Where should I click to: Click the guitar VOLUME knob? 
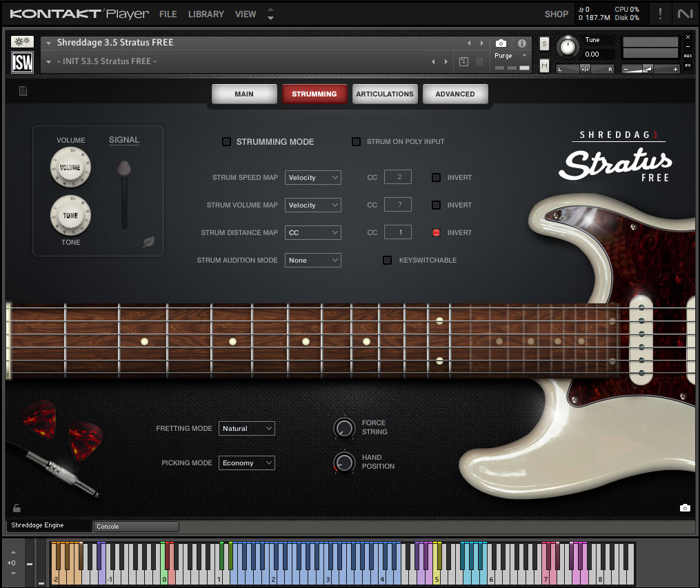tap(70, 168)
